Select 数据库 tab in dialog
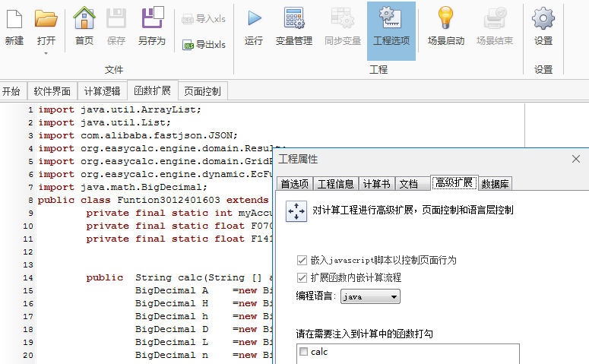Screen dimensions: 589x364 point(496,183)
